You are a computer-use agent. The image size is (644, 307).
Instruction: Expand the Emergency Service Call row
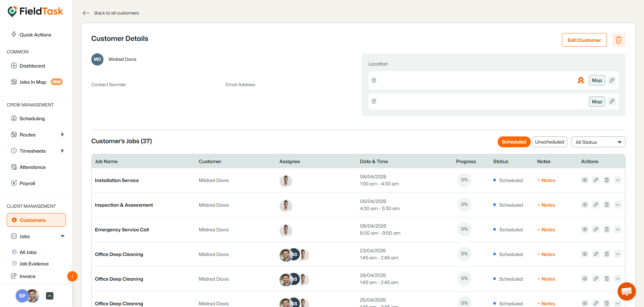click(x=618, y=229)
